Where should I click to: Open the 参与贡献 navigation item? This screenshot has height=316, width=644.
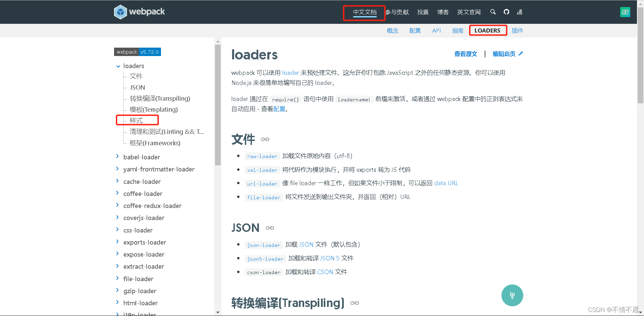click(397, 12)
